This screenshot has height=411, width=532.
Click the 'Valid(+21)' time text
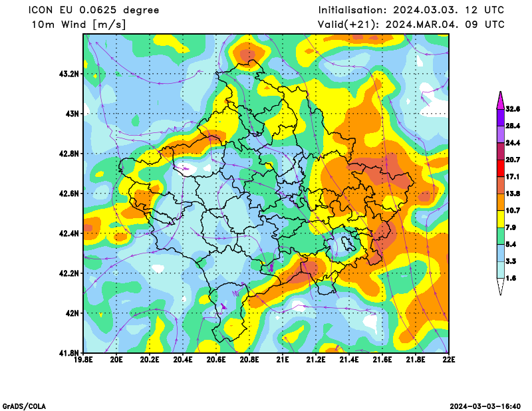[x=411, y=25]
